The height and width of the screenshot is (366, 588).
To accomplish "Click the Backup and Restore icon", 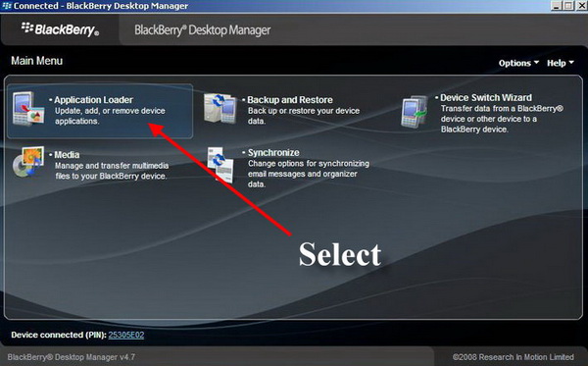I will coord(220,108).
